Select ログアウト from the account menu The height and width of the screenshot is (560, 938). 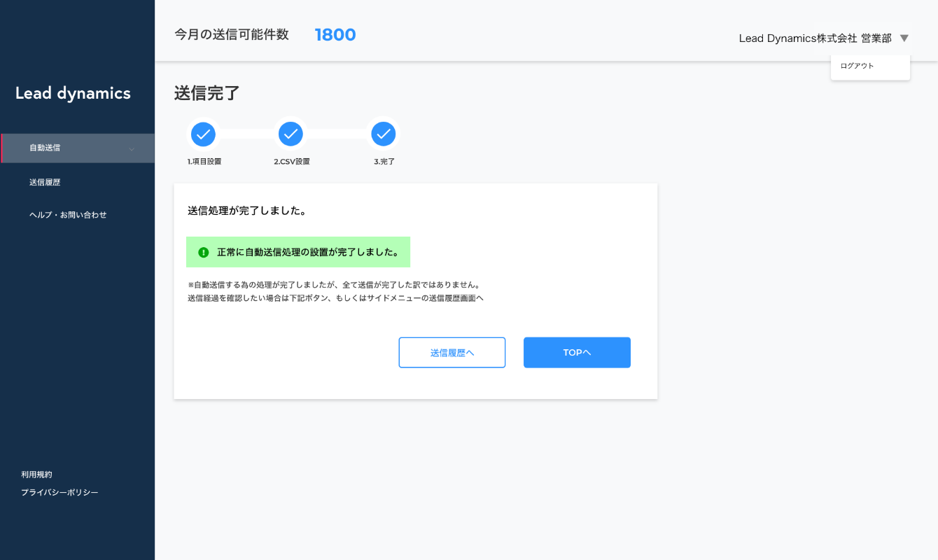coord(857,65)
